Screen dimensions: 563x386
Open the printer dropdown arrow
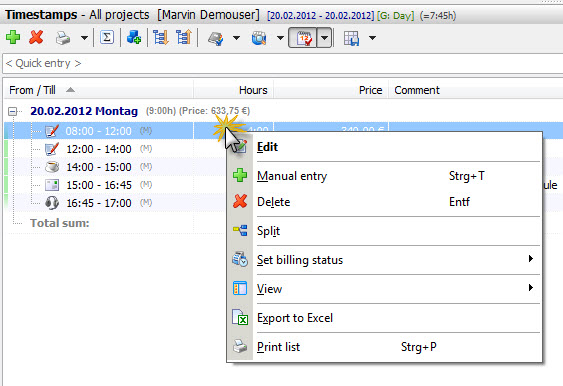pos(84,38)
